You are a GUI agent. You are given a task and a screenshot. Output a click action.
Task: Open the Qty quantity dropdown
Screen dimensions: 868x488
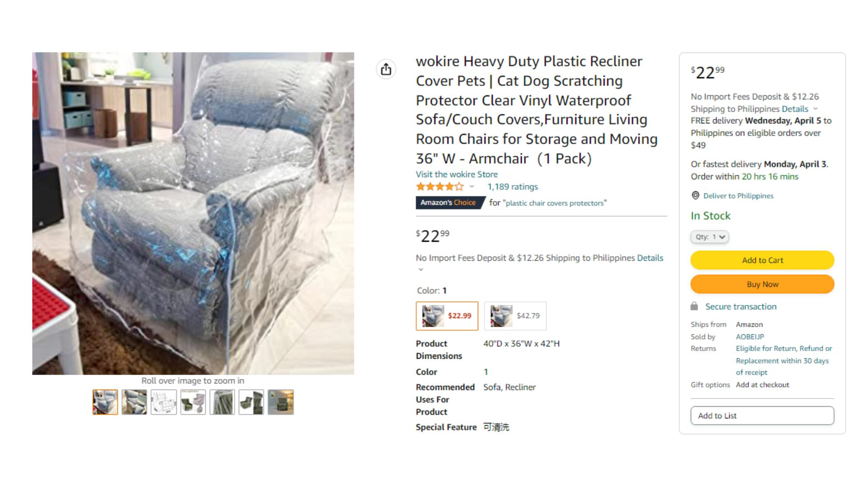(x=710, y=237)
